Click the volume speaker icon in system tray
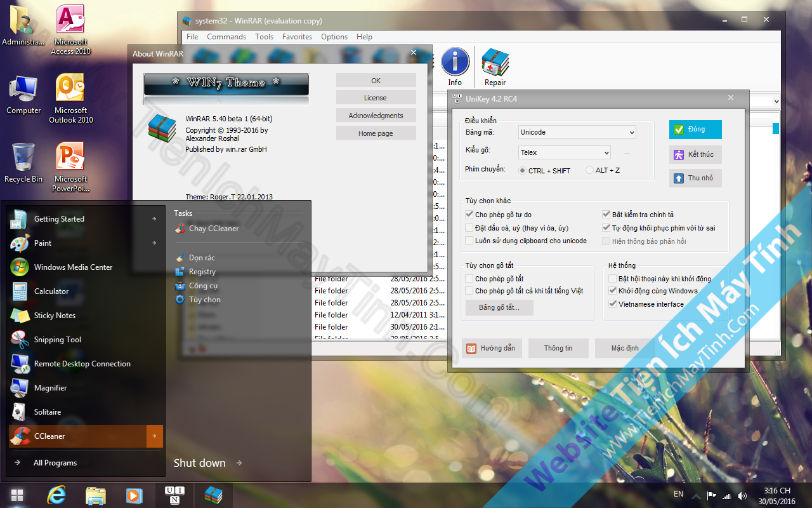Viewport: 812px width, 508px height. [x=741, y=495]
